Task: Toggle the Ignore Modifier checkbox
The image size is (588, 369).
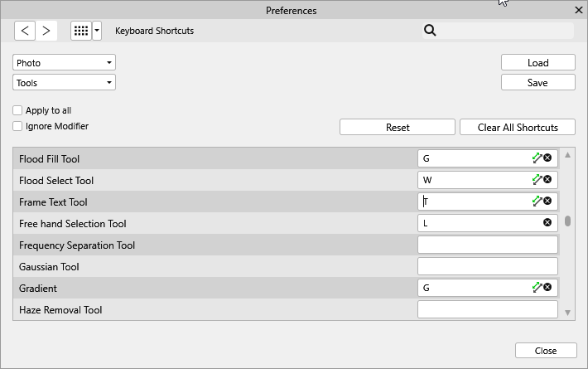Action: 18,126
